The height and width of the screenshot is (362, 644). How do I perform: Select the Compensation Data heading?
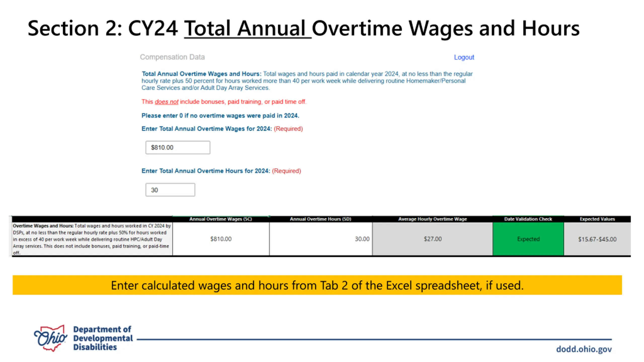tap(172, 57)
